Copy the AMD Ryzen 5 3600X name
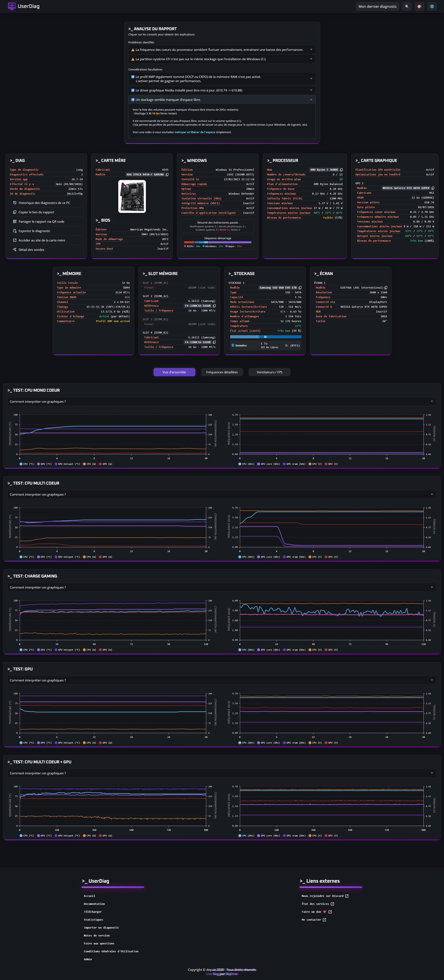 [341, 170]
